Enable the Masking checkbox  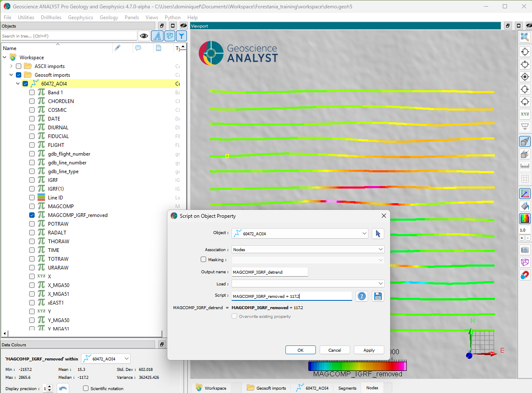click(204, 259)
